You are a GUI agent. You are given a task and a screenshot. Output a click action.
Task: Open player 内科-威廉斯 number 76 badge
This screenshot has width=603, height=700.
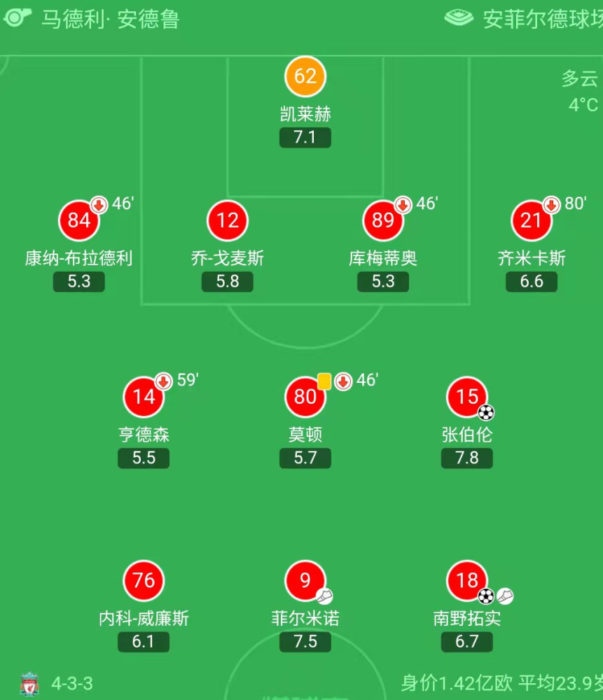click(x=144, y=581)
